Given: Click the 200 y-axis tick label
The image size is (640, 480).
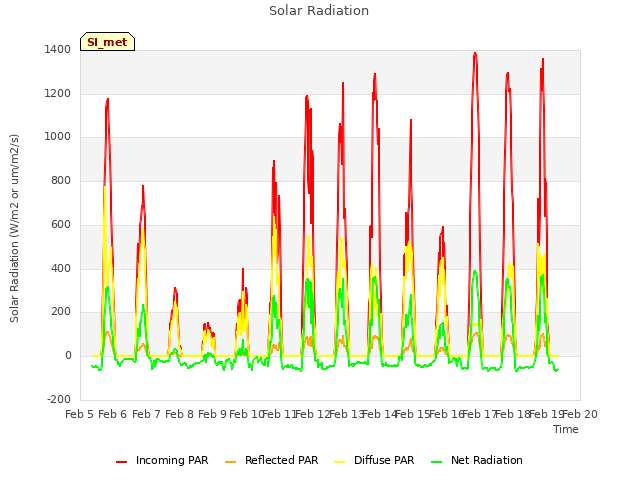Looking at the screenshot, I should pos(61,311).
